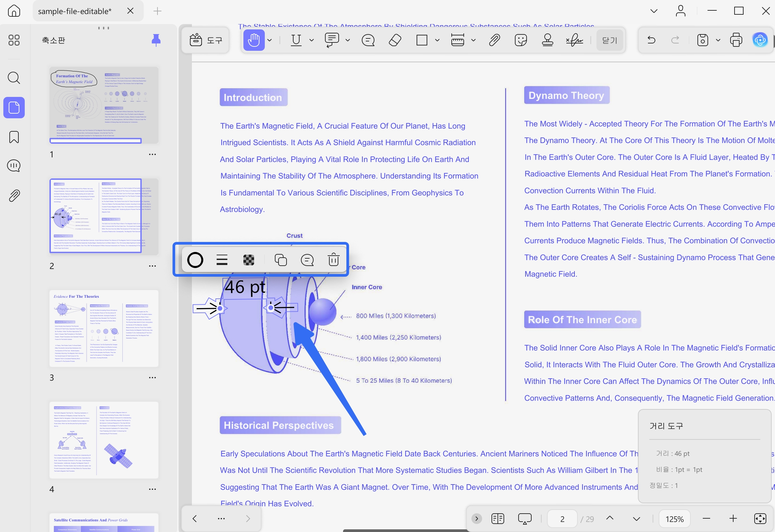Image resolution: width=775 pixels, height=532 pixels.
Task: Toggle two-page reading view icon
Action: tap(497, 518)
